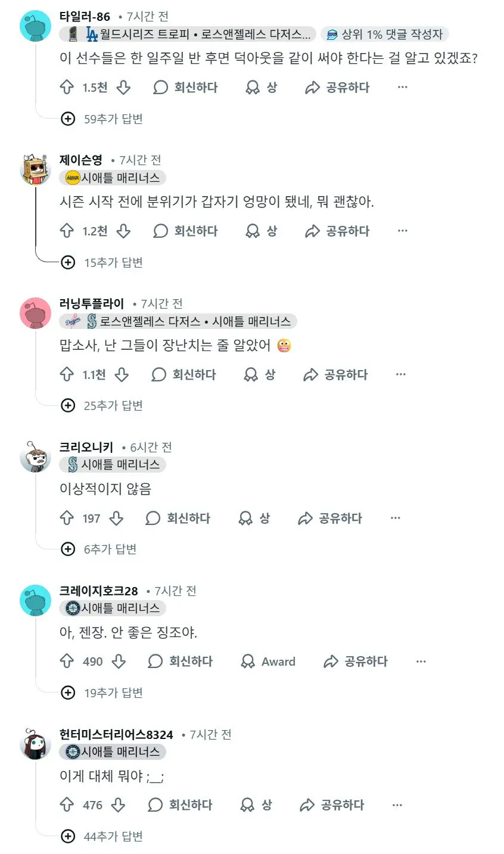
Task: Open 크레이지호크28 username link
Action: pyautogui.click(x=98, y=591)
